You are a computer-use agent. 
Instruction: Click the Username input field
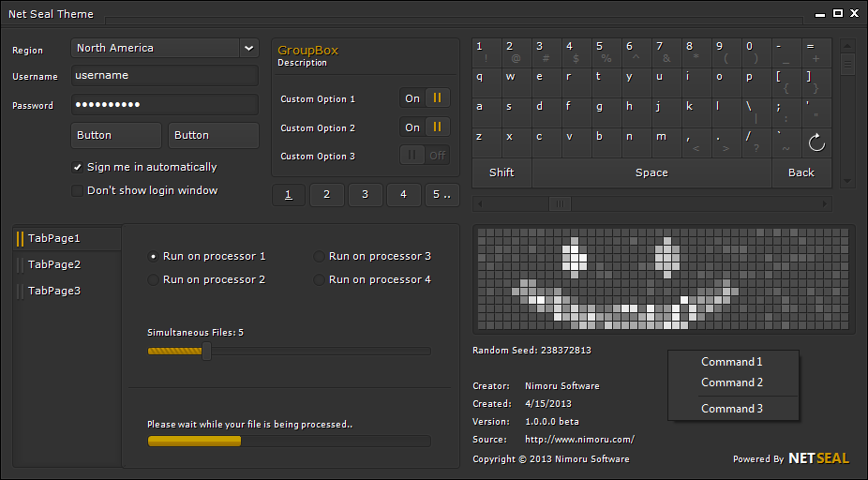tap(164, 76)
